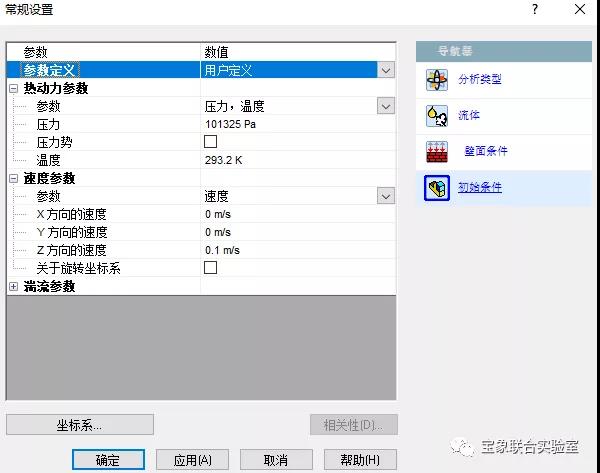Close the 常规设置 dialog
Image resolution: width=600 pixels, height=473 pixels.
click(580, 9)
